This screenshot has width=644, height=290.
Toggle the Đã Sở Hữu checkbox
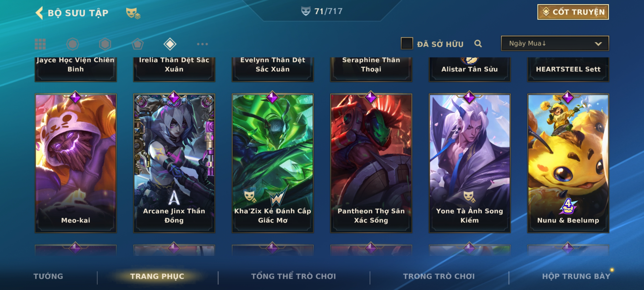pos(407,44)
